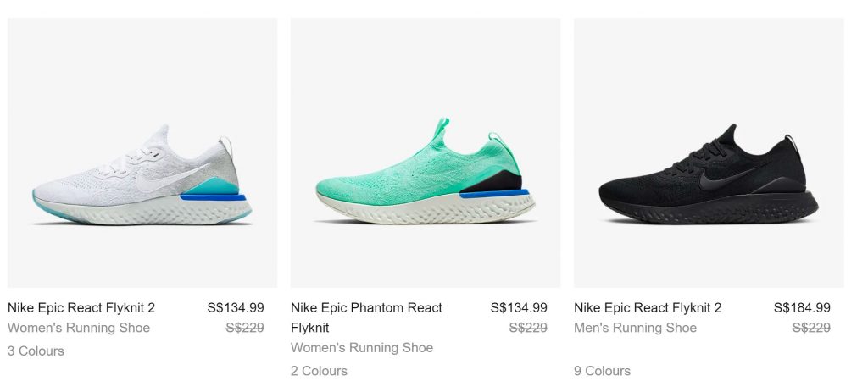Screen dimensions: 868x392
Task: Show the 2 Colours options
Action: click(x=319, y=371)
